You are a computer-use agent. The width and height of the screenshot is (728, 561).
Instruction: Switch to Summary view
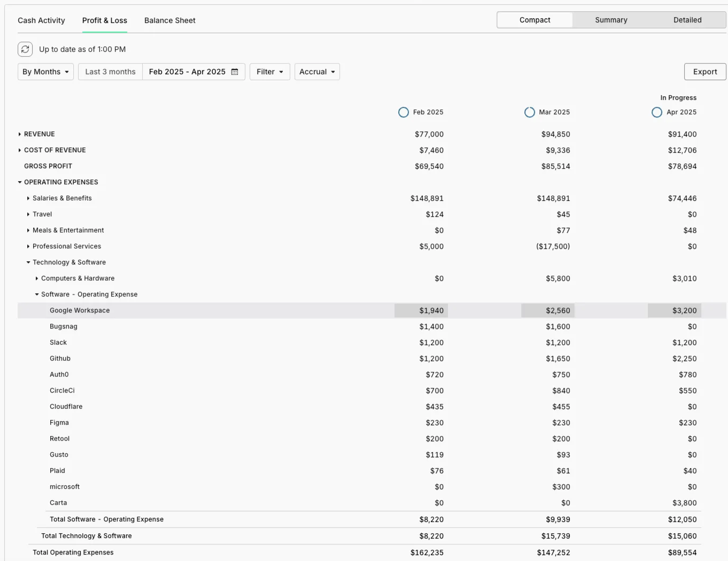611,20
